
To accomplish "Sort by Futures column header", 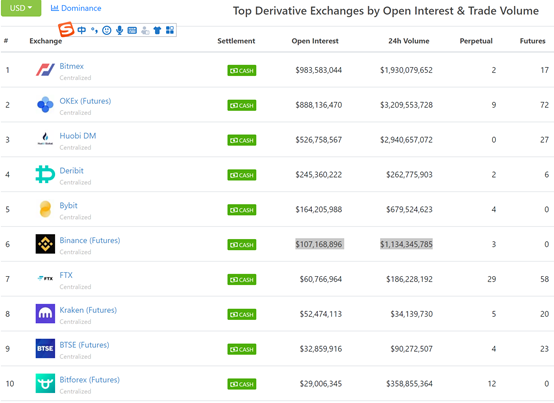I will (532, 41).
